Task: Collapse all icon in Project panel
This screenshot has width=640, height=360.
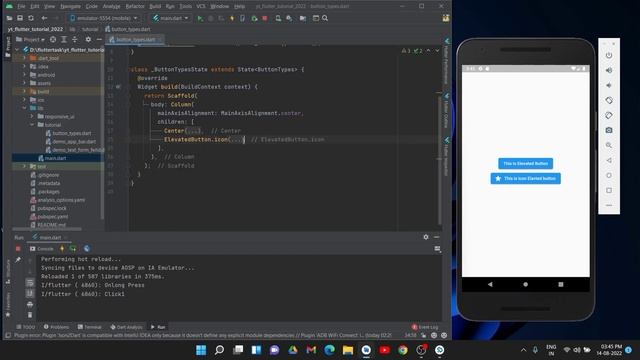Action: pos(75,40)
